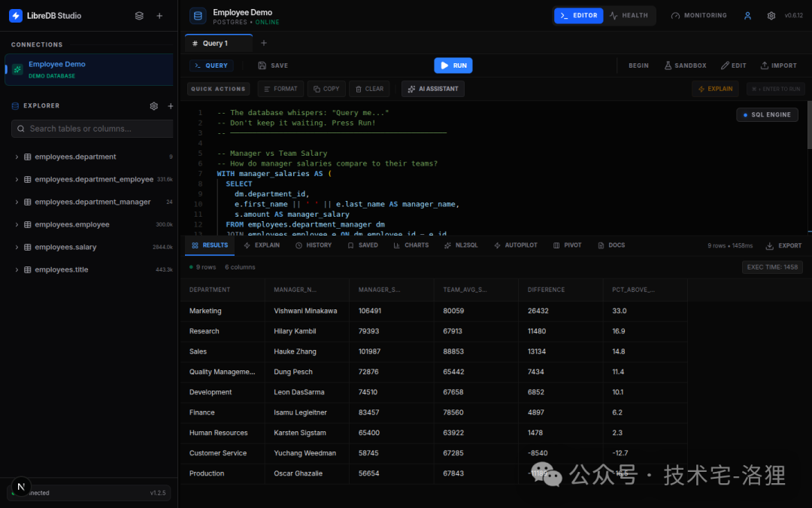The height and width of the screenshot is (508, 812).
Task: Switch to Editor mode
Action: click(578, 16)
